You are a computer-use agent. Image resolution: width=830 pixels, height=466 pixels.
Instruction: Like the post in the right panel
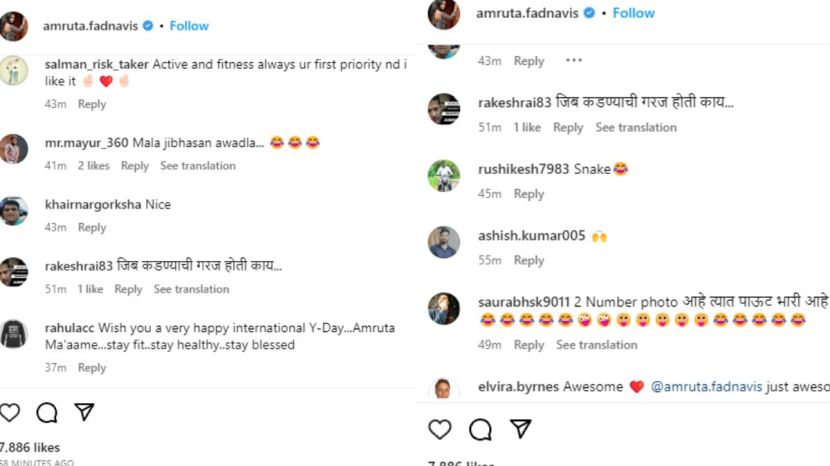click(x=440, y=429)
